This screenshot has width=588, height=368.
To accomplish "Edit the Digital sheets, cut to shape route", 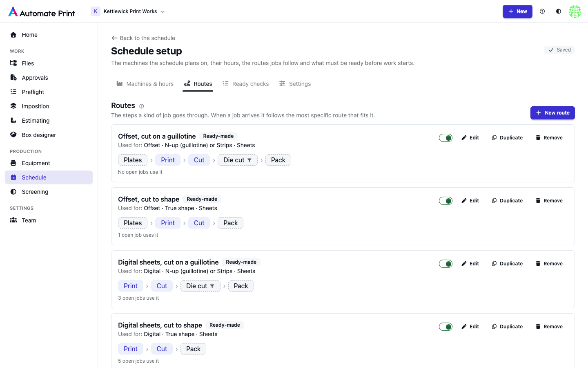I will point(470,327).
